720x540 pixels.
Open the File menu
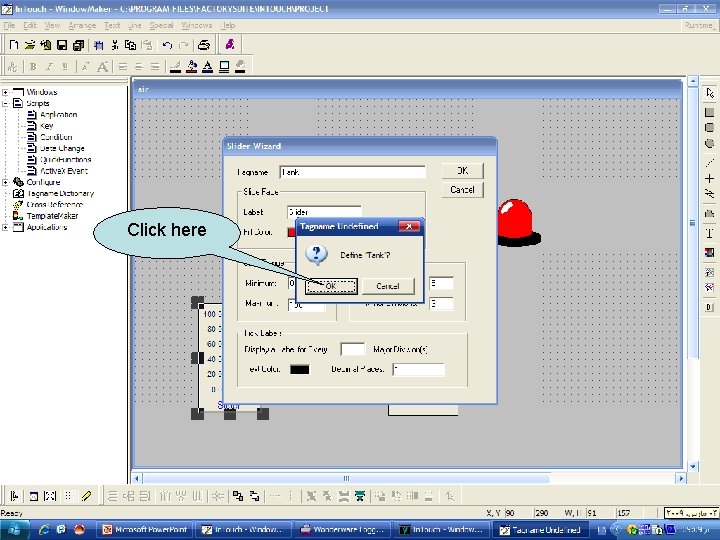click(x=10, y=25)
